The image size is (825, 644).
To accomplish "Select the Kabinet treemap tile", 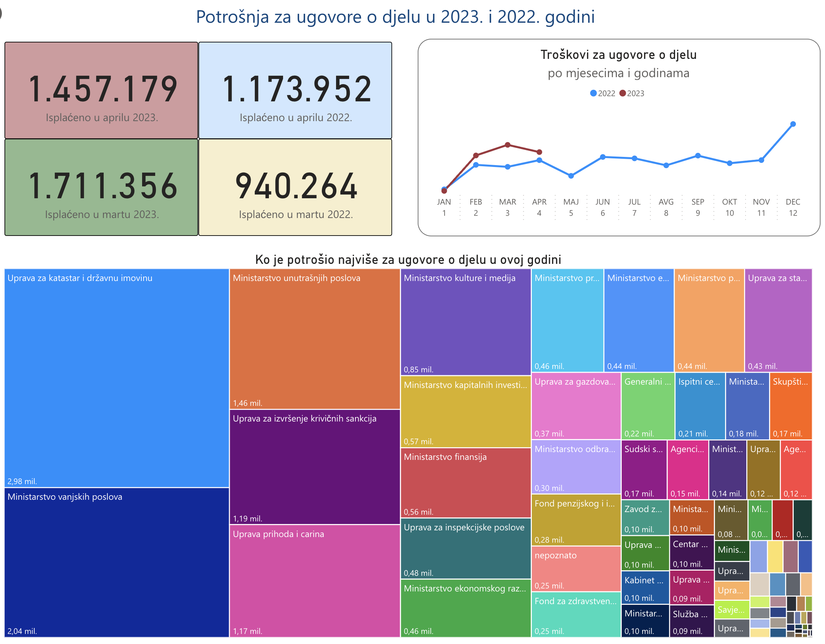I will [x=645, y=587].
